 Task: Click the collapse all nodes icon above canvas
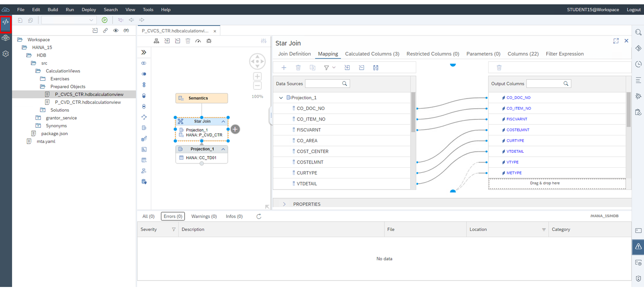point(178,41)
